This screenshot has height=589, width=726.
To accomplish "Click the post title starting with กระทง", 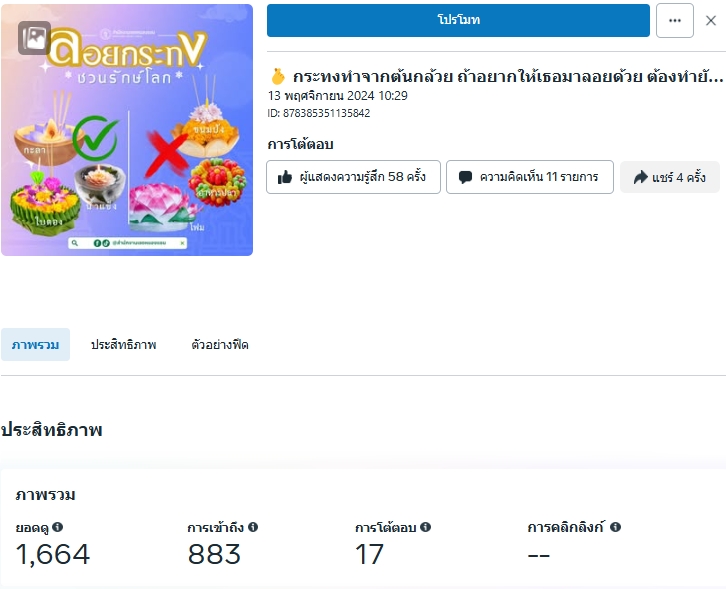I will pos(508,76).
